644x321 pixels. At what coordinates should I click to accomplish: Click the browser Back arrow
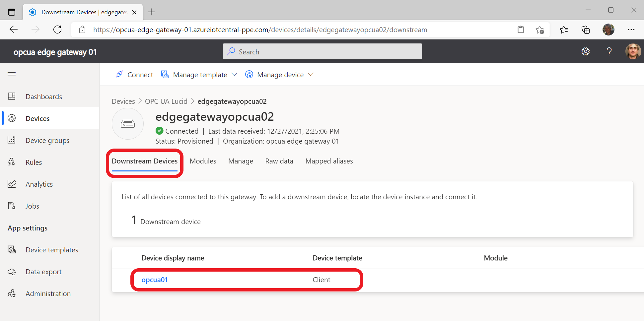pos(14,30)
